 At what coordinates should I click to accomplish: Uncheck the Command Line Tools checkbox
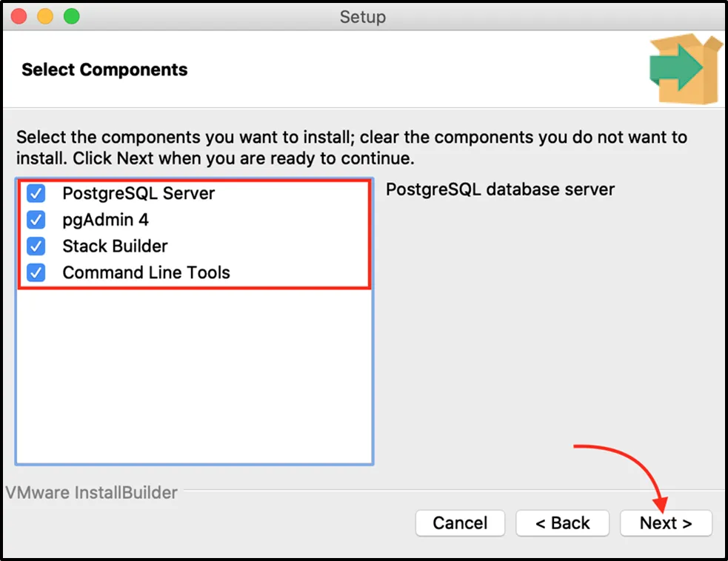tap(36, 272)
